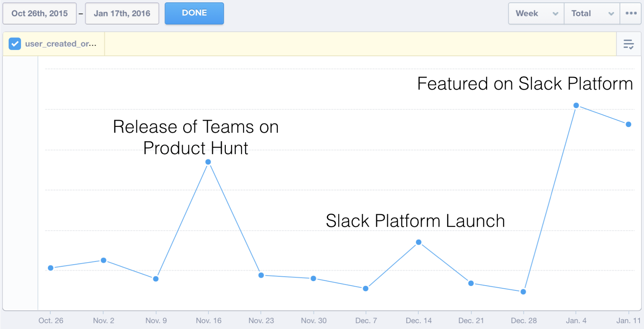Select the Nov. 16 peak data point

point(208,162)
